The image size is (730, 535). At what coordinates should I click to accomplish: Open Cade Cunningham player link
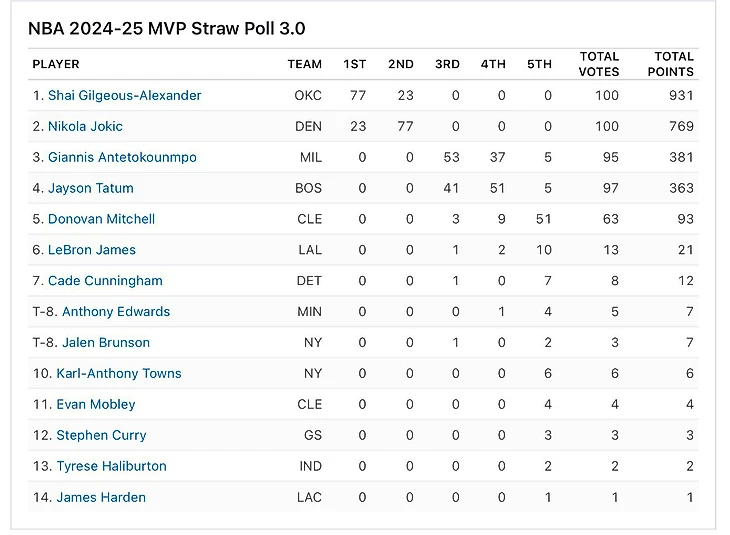pyautogui.click(x=105, y=281)
